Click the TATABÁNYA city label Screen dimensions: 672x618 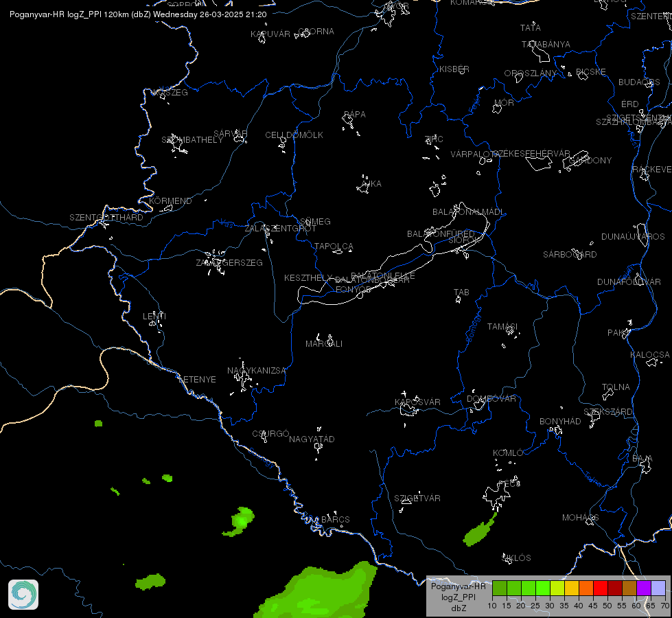(x=546, y=45)
